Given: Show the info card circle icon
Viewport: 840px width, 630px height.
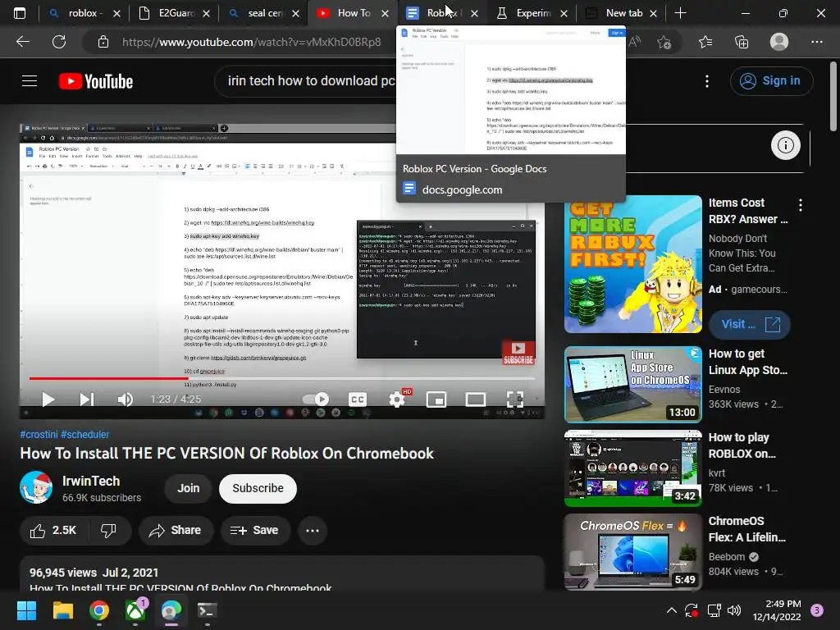Looking at the screenshot, I should click(785, 145).
